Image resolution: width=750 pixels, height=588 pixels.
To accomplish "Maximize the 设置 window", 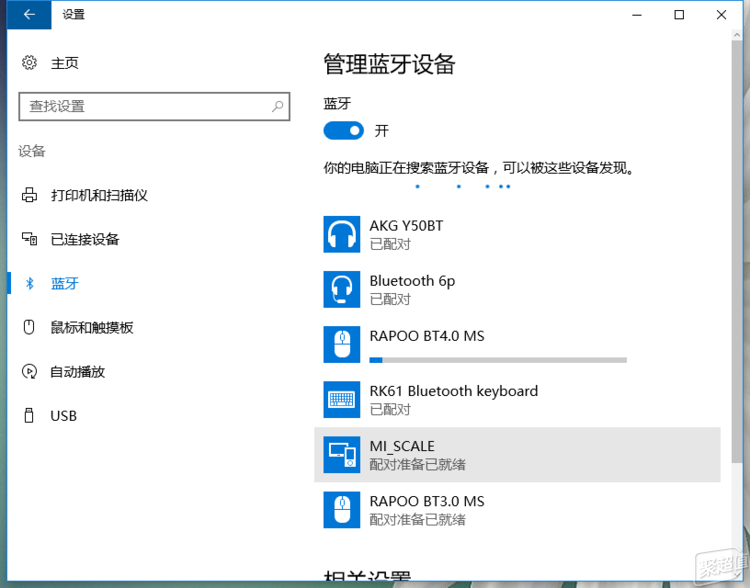I will point(679,15).
